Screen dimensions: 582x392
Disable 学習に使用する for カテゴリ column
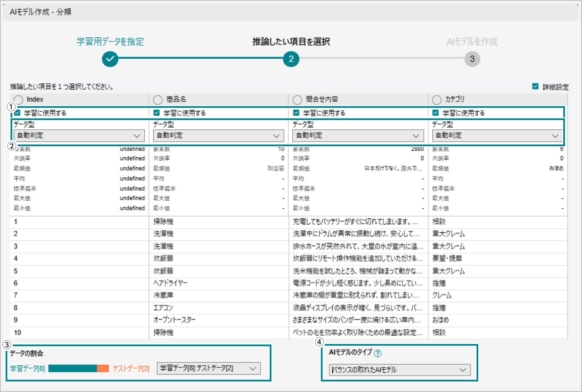click(x=435, y=113)
